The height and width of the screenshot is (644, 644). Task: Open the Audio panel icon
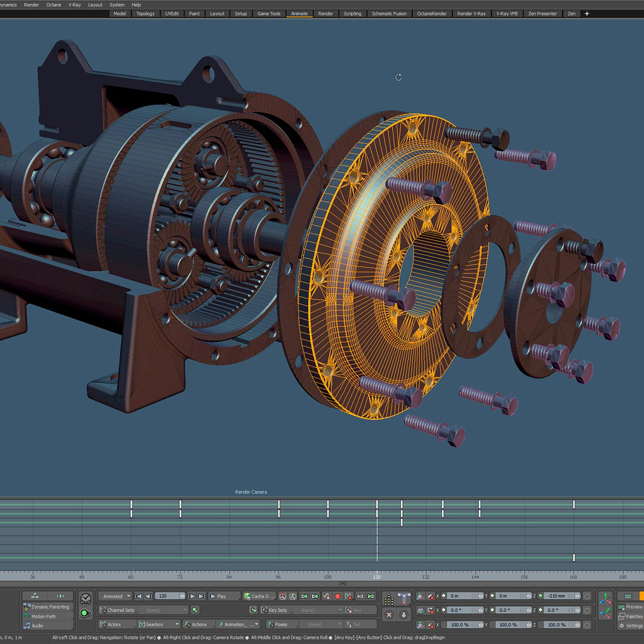(27, 626)
